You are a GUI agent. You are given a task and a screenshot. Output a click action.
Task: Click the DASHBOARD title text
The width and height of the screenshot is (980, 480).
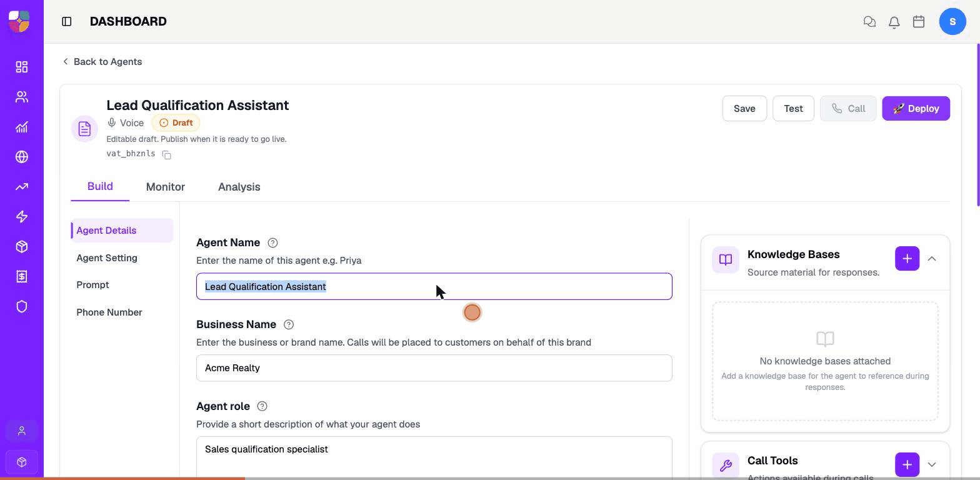click(x=128, y=21)
